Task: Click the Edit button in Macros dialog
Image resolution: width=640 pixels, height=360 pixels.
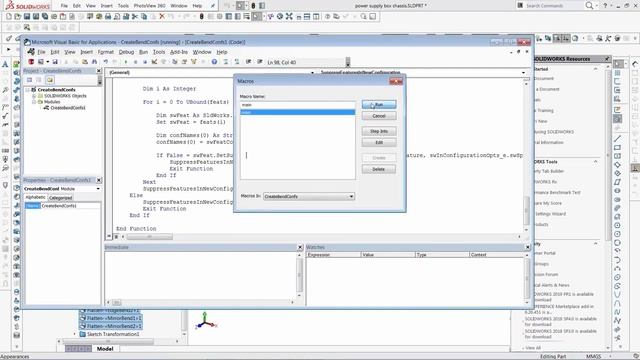Action: point(379,142)
